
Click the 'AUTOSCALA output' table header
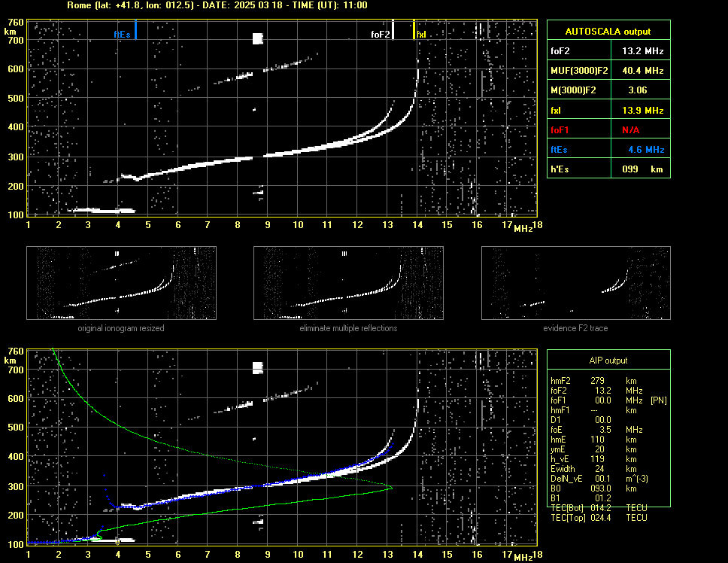point(608,32)
